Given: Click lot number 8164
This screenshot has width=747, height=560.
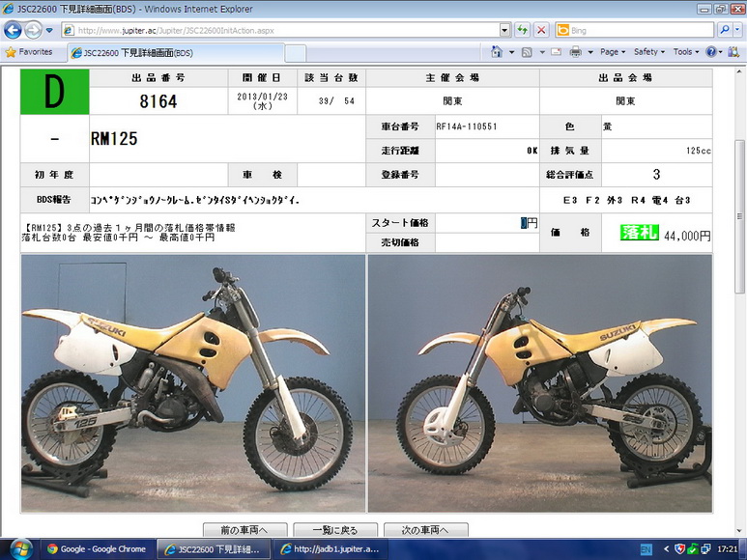Looking at the screenshot, I should 158,101.
